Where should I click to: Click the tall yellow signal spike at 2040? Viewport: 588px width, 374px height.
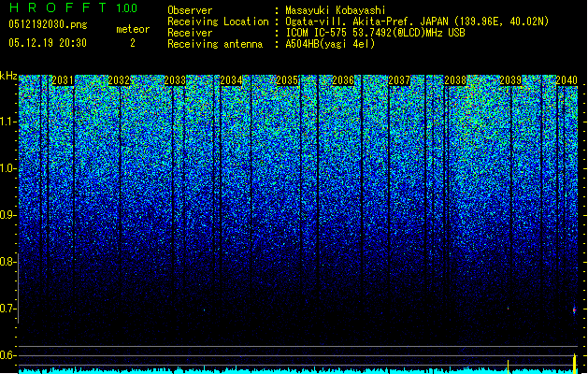(575, 364)
